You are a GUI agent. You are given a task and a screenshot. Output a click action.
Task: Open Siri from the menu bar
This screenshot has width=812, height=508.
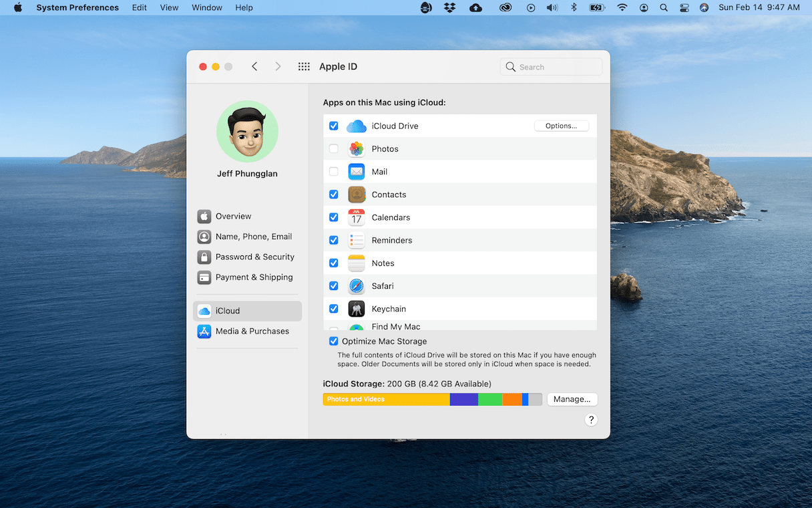tap(704, 8)
